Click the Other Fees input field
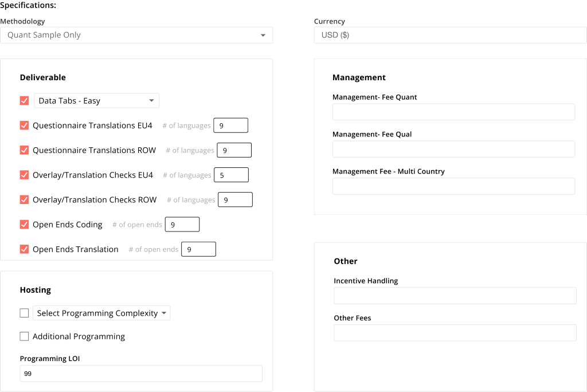 click(x=455, y=333)
